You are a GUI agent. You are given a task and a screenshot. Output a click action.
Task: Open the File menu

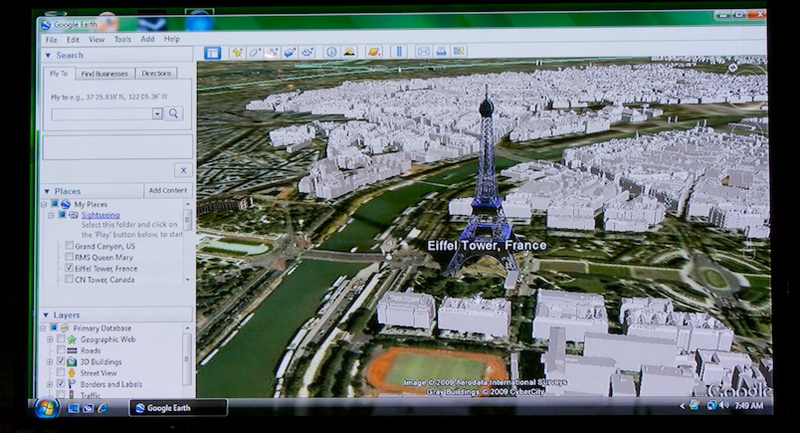tap(52, 39)
